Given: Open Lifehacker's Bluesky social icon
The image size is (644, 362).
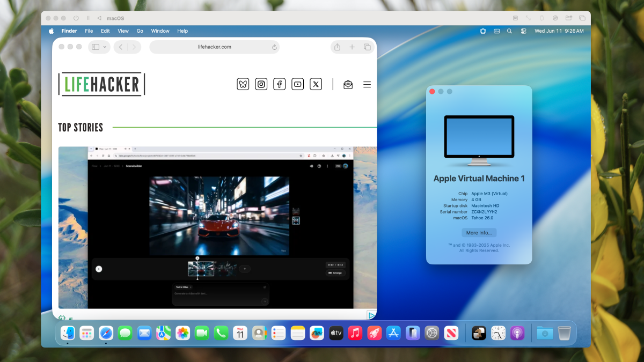Looking at the screenshot, I should pos(243,84).
